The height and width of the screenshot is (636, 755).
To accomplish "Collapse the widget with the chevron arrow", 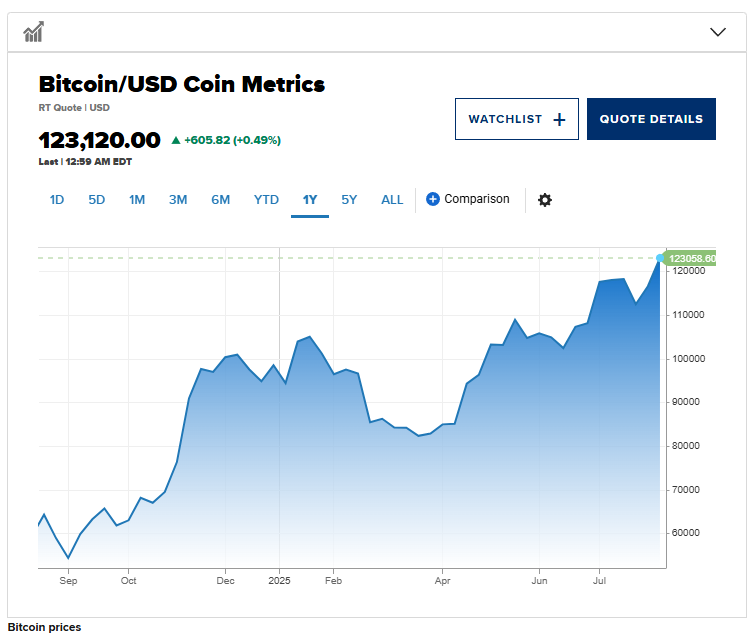I will [717, 32].
